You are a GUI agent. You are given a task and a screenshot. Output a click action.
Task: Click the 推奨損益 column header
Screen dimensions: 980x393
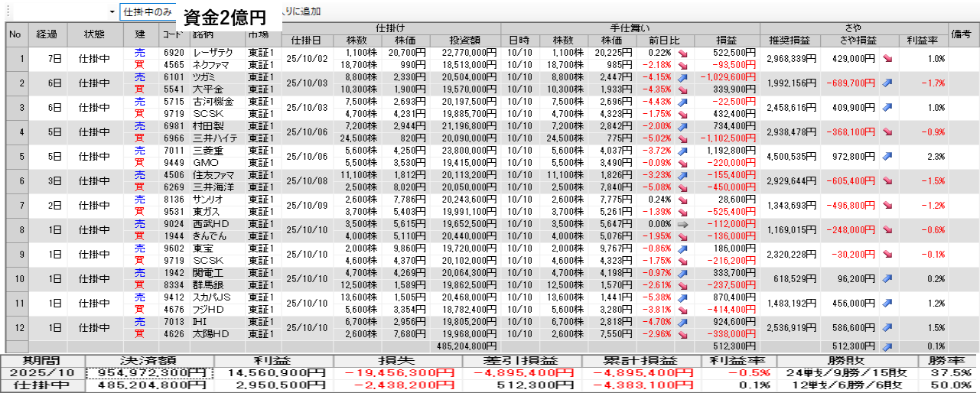click(790, 41)
